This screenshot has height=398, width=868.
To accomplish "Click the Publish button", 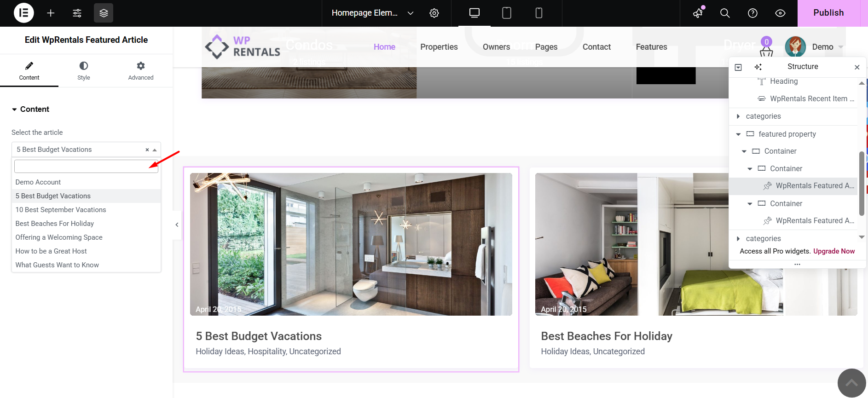I will pyautogui.click(x=828, y=13).
